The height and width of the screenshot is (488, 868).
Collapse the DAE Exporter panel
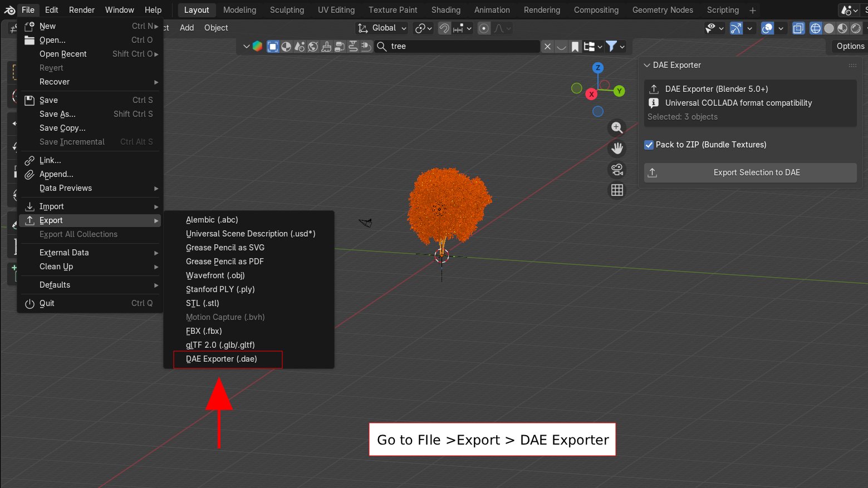pos(647,65)
